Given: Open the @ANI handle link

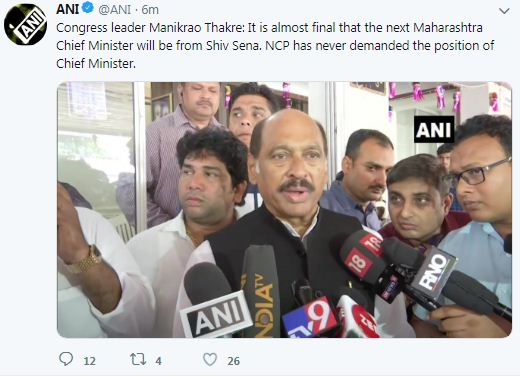Looking at the screenshot, I should point(115,10).
